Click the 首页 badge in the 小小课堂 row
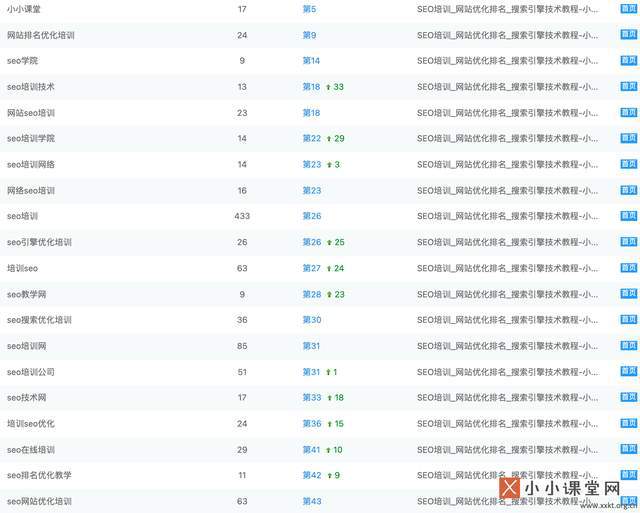This screenshot has width=640, height=513. pos(628,9)
